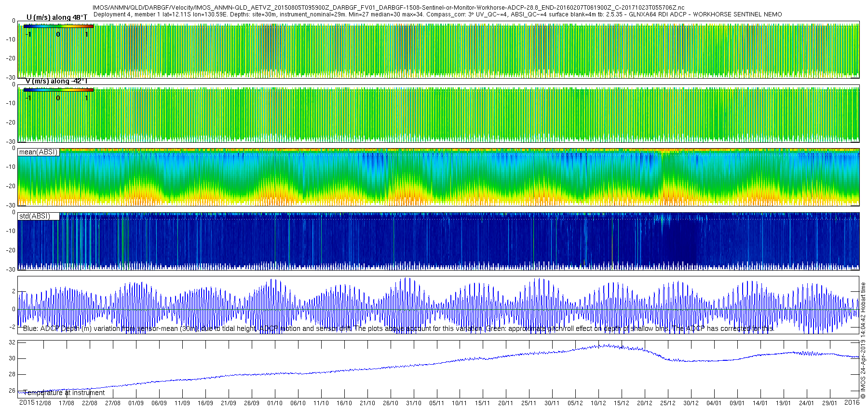The width and height of the screenshot is (868, 410).
Task: Click the 31/10 date tick
Action: [414, 403]
